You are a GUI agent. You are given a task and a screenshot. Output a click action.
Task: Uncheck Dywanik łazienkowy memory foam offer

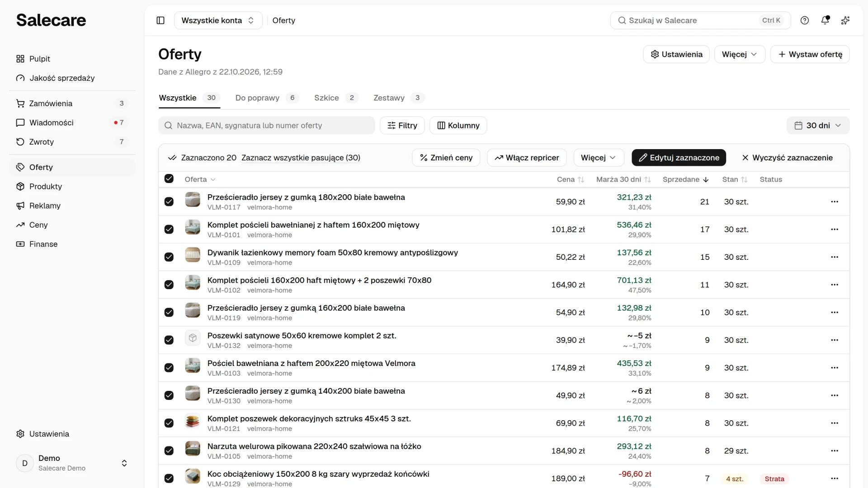(169, 257)
